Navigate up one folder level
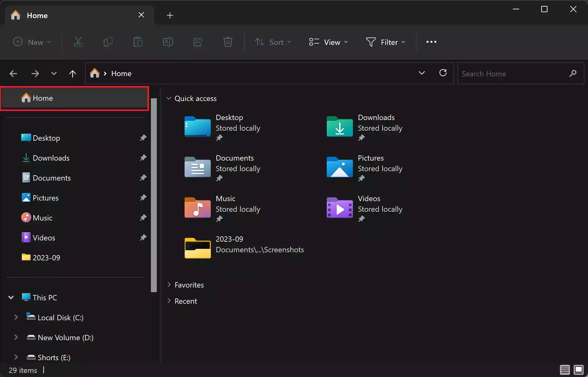This screenshot has width=588, height=377. 72,74
